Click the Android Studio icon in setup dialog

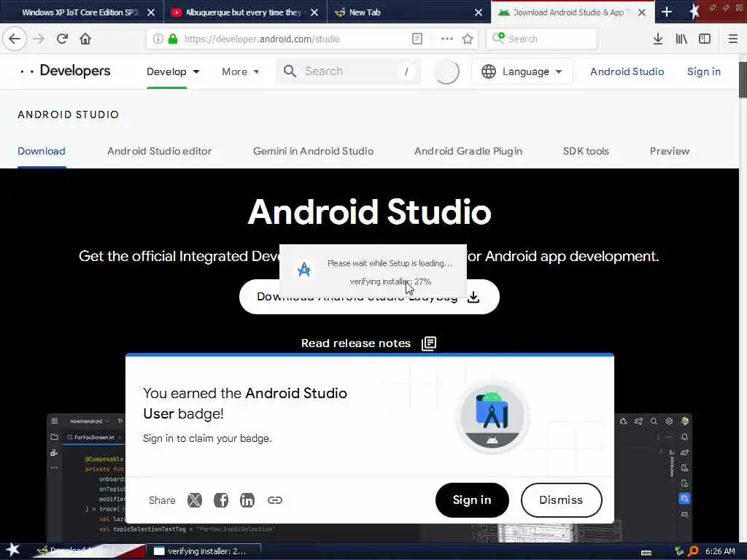304,270
